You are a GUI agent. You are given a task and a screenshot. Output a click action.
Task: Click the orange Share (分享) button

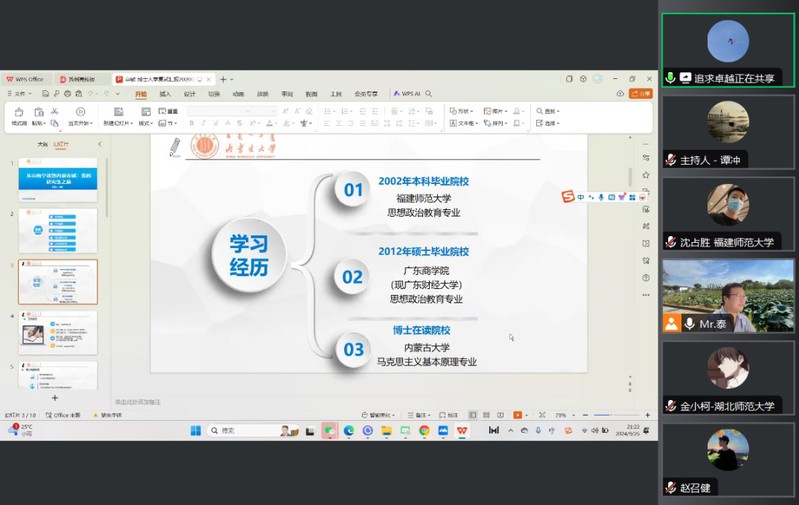(641, 94)
